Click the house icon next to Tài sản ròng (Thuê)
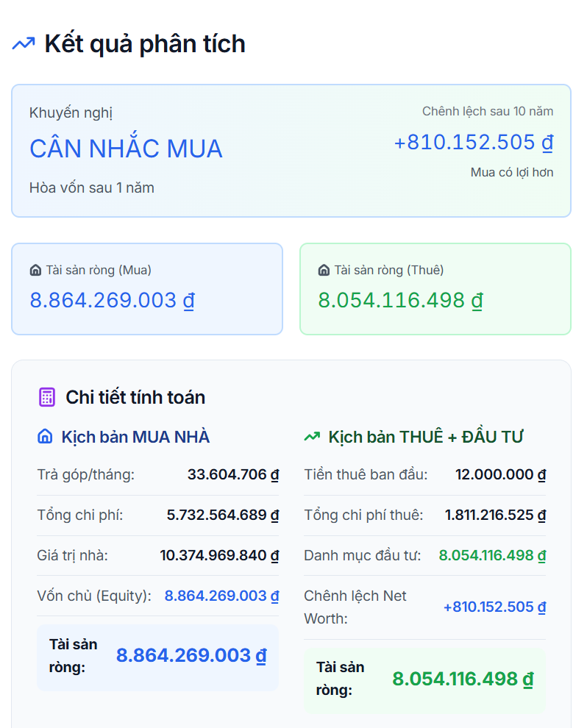Viewport: 587px width, 728px height. pyautogui.click(x=324, y=270)
